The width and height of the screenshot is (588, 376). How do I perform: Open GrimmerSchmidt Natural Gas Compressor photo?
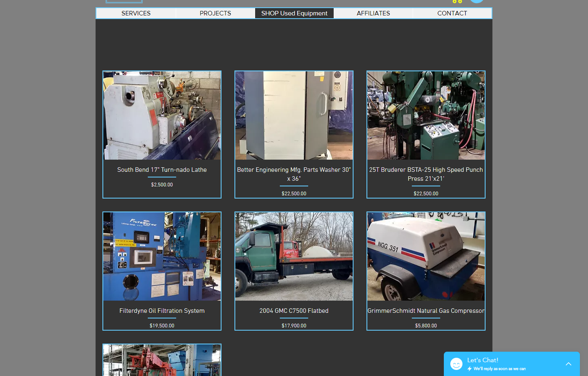tap(426, 256)
